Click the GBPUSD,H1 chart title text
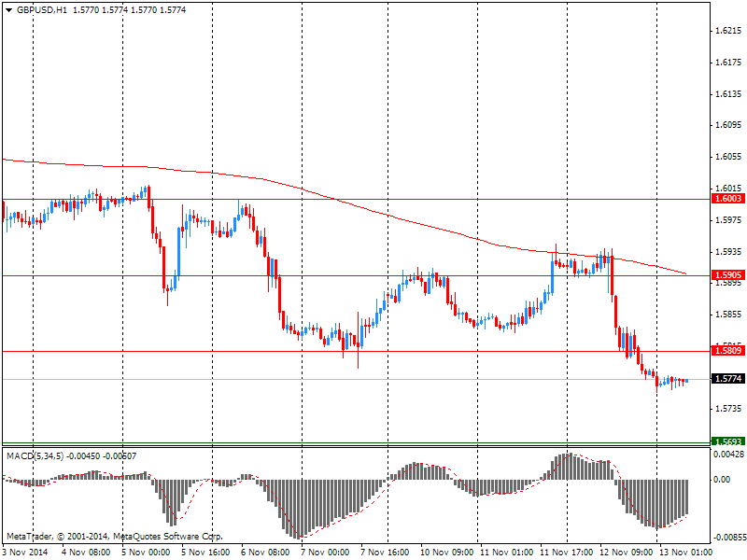The image size is (747, 560). [42, 10]
